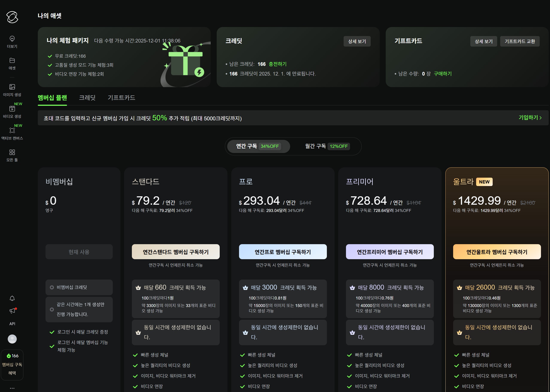
Task: Click 기프트카드 교환 button
Action: (520, 41)
